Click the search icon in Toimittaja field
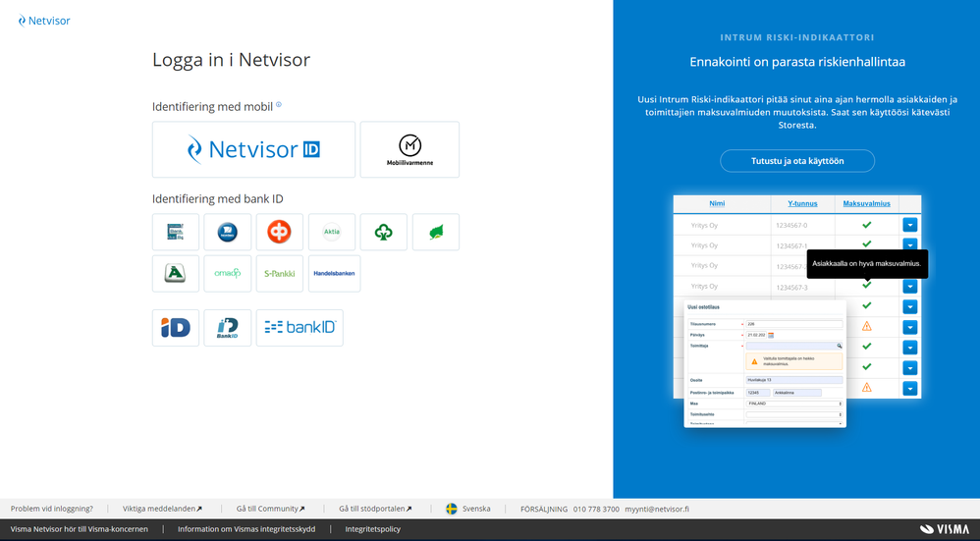Viewport: 980px width, 541px height. [839, 346]
